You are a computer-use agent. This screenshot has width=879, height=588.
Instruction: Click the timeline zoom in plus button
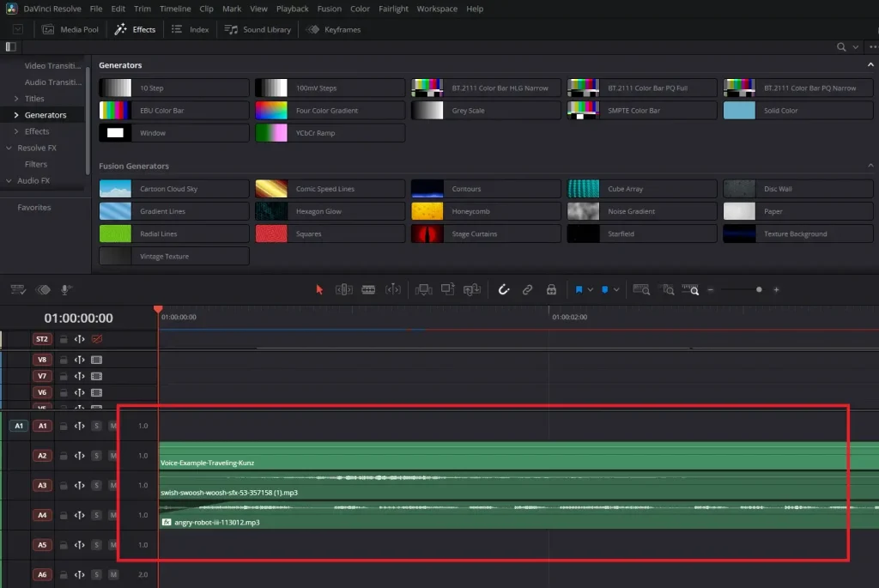pyautogui.click(x=776, y=290)
